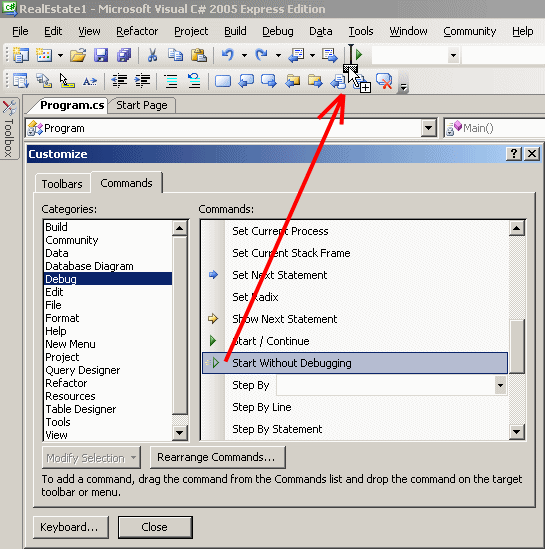Click the Save floppy disk icon
Viewport: 545px width, 549px height.
101,55
